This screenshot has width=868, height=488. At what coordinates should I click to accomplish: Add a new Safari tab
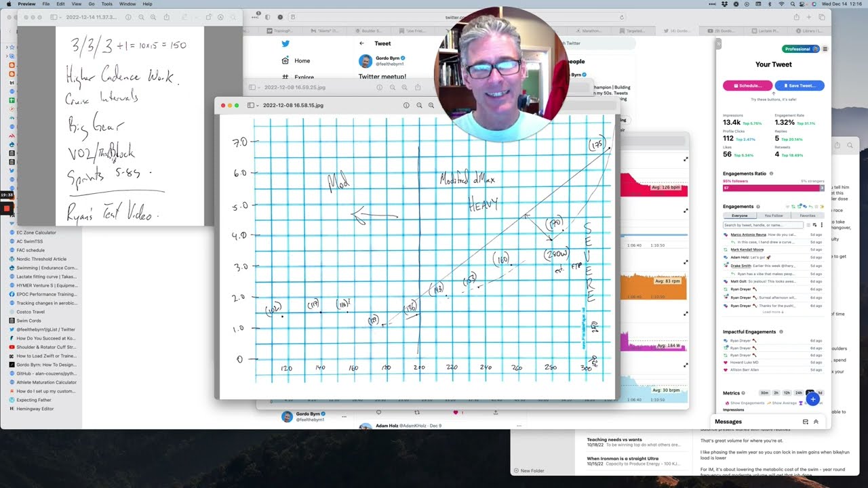pyautogui.click(x=808, y=17)
